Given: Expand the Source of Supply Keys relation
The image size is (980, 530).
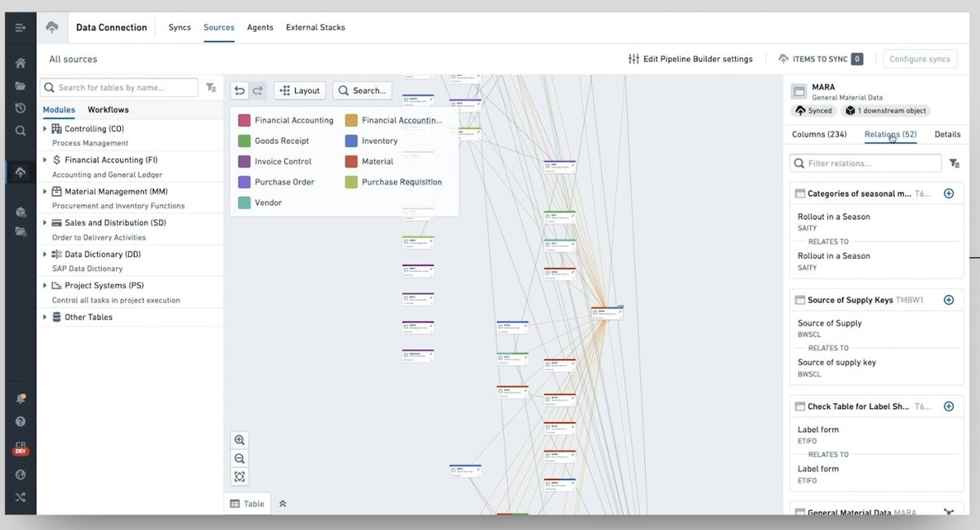Looking at the screenshot, I should (x=948, y=300).
